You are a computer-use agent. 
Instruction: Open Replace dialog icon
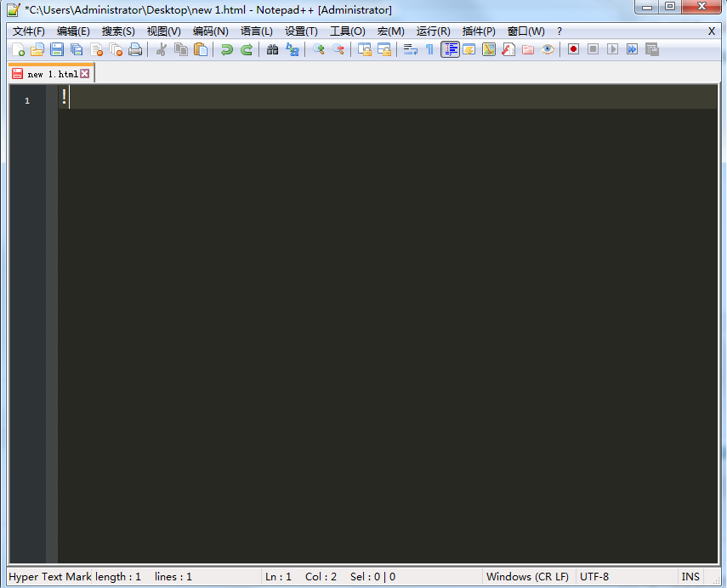click(x=293, y=49)
